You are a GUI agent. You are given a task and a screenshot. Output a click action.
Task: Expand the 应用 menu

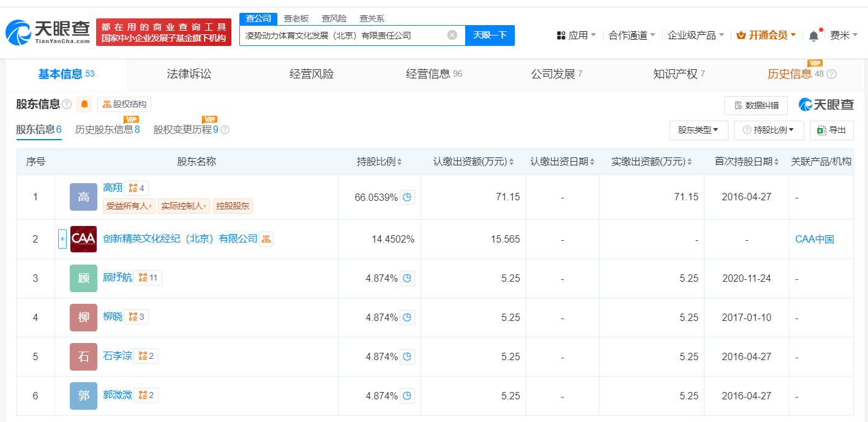tap(576, 36)
